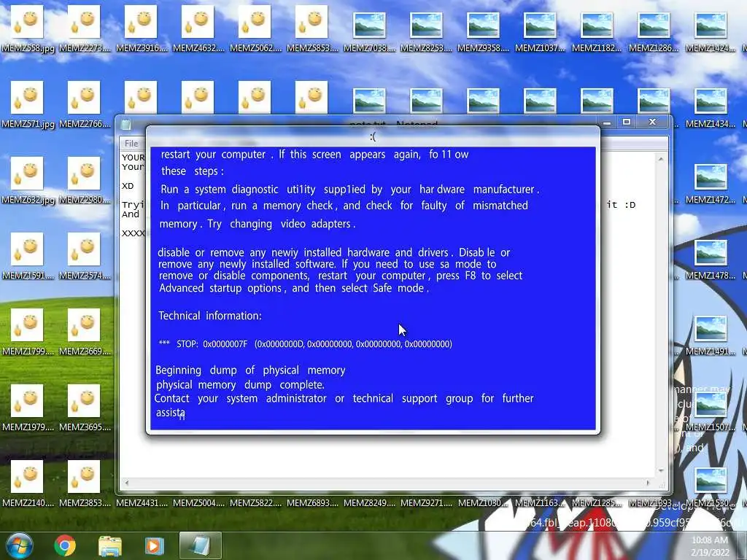Maximize the Notepad window
Screen dimensions: 747x560
pyautogui.click(x=627, y=122)
